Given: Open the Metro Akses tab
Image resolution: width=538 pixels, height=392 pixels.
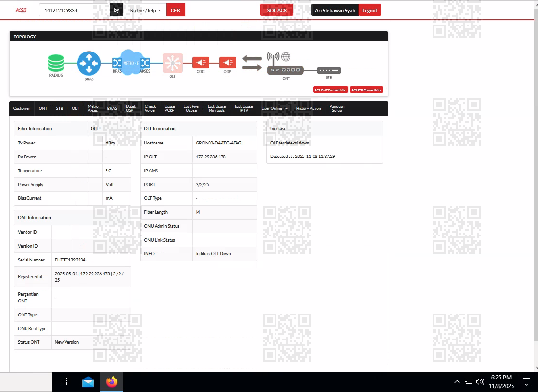Looking at the screenshot, I should pos(92,108).
